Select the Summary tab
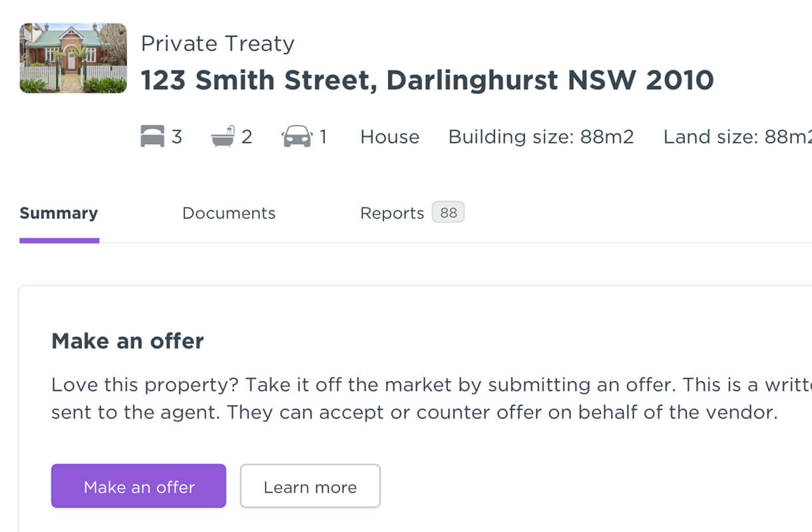This screenshot has height=532, width=812. click(x=59, y=213)
